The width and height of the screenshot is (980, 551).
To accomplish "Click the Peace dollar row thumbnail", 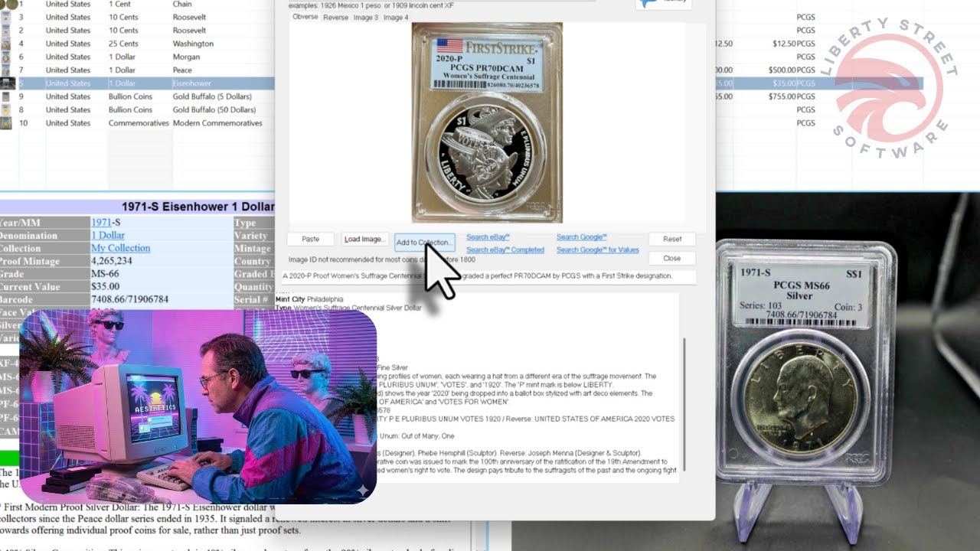I will click(x=7, y=70).
